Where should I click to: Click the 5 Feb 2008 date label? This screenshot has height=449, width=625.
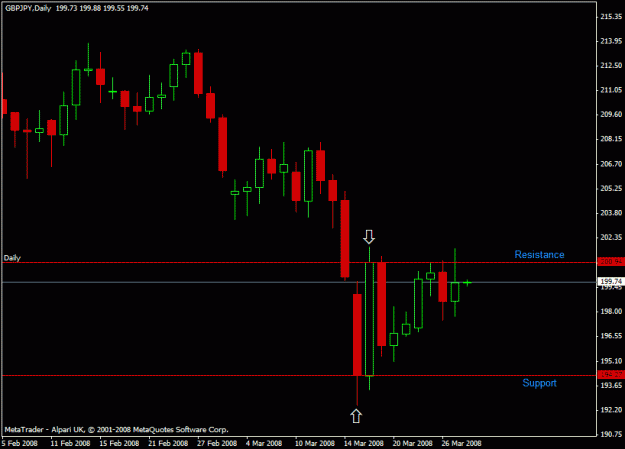(20, 443)
